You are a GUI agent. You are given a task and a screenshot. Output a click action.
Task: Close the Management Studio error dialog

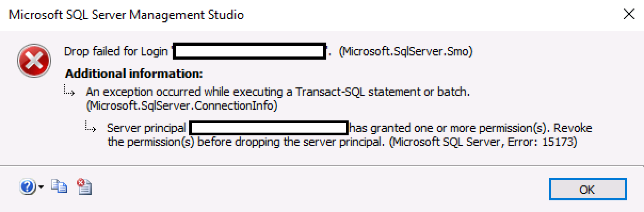[629, 15]
